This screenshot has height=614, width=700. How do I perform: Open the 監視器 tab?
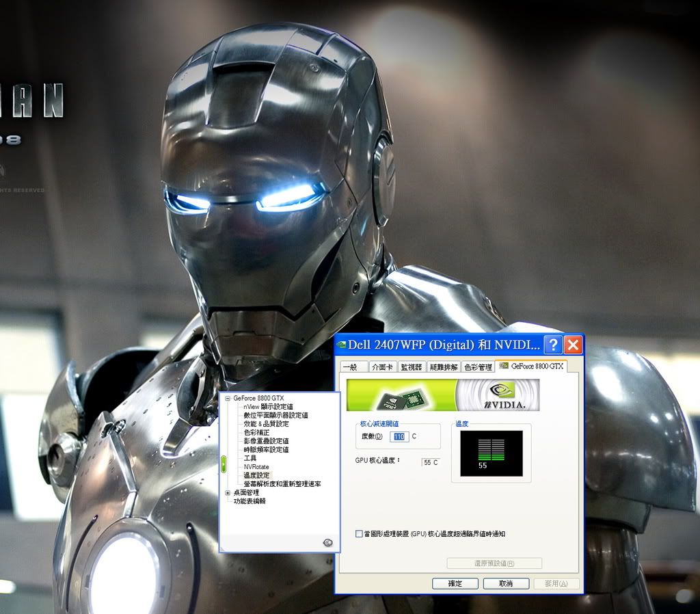pos(412,367)
